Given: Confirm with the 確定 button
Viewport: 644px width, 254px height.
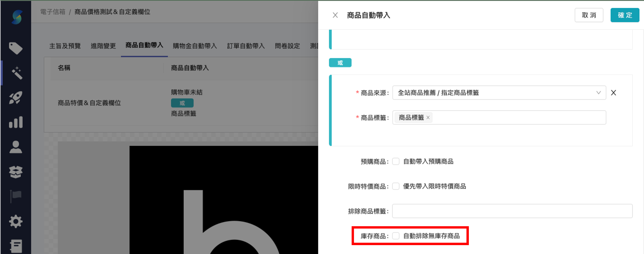Looking at the screenshot, I should 625,15.
